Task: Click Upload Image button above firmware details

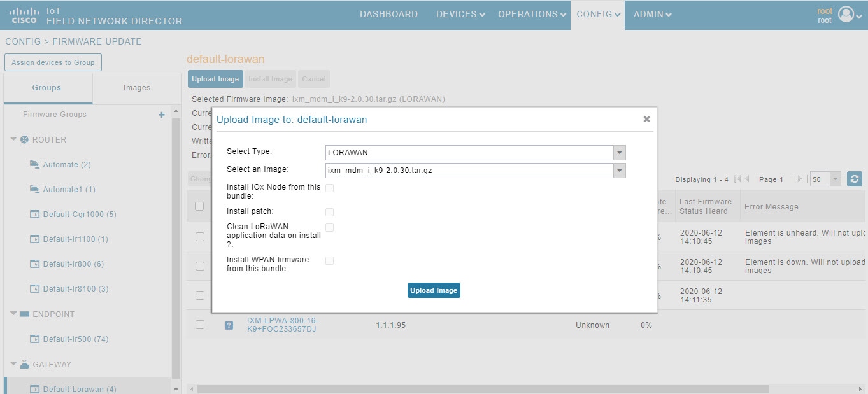Action: click(215, 79)
